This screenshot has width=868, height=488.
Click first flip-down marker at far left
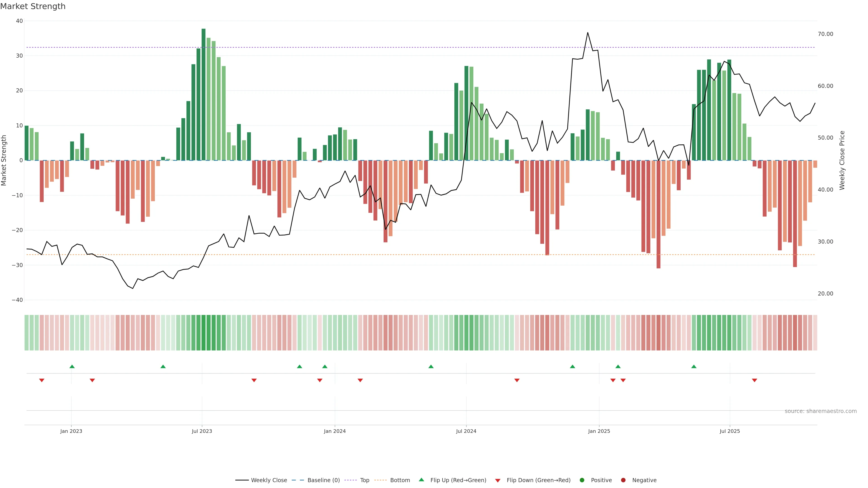click(42, 380)
